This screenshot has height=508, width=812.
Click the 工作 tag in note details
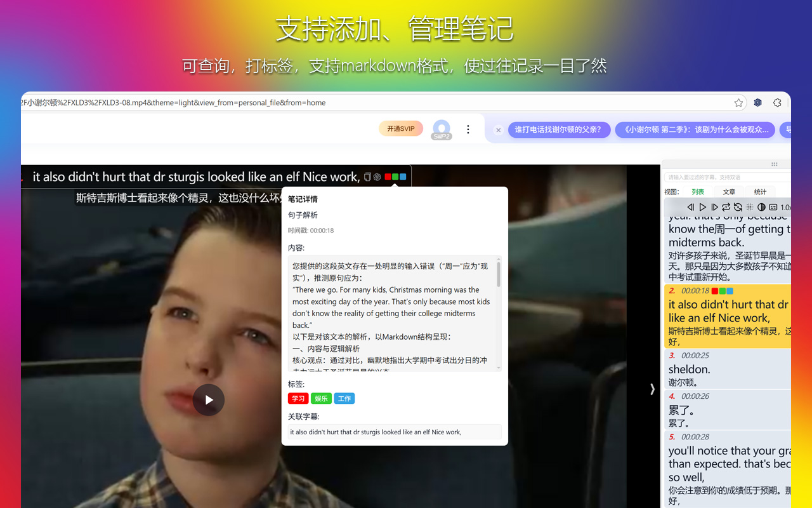[344, 399]
